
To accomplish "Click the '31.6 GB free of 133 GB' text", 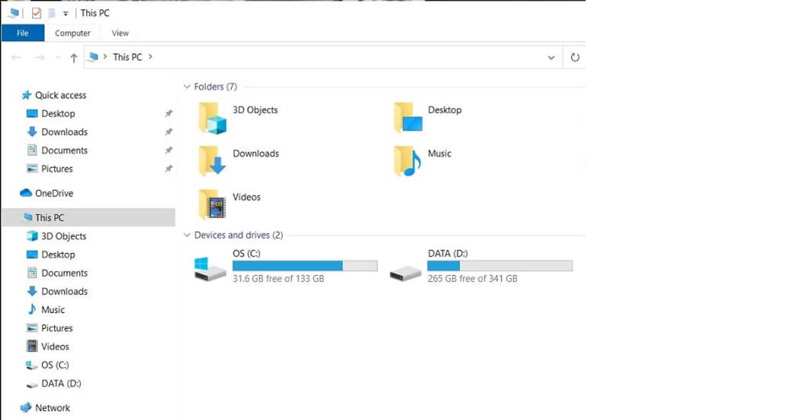I will (x=279, y=279).
